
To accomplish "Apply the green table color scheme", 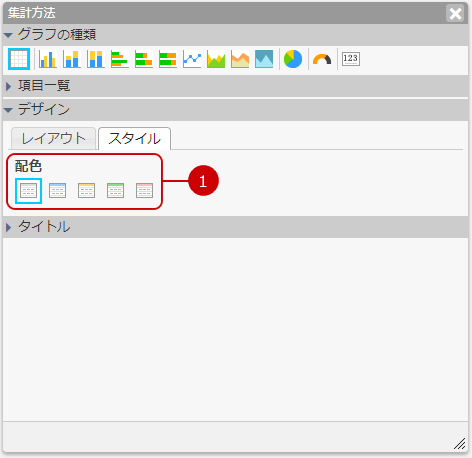I will (x=115, y=190).
